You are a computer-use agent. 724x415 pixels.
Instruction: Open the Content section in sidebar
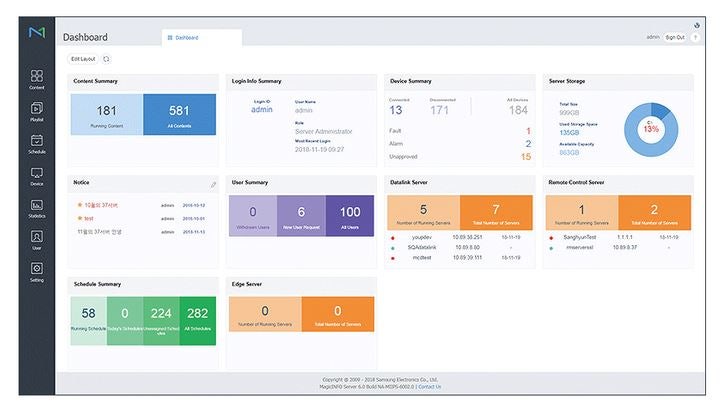click(x=37, y=79)
